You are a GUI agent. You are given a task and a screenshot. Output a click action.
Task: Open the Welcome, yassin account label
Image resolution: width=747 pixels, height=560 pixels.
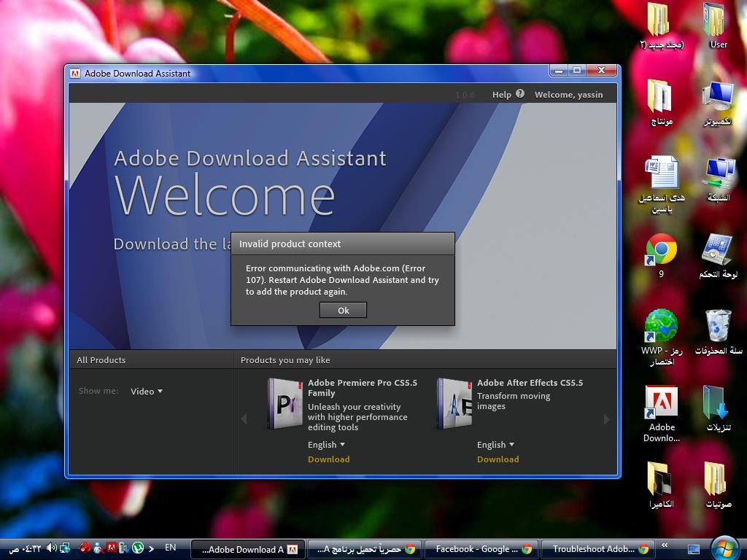(x=568, y=95)
